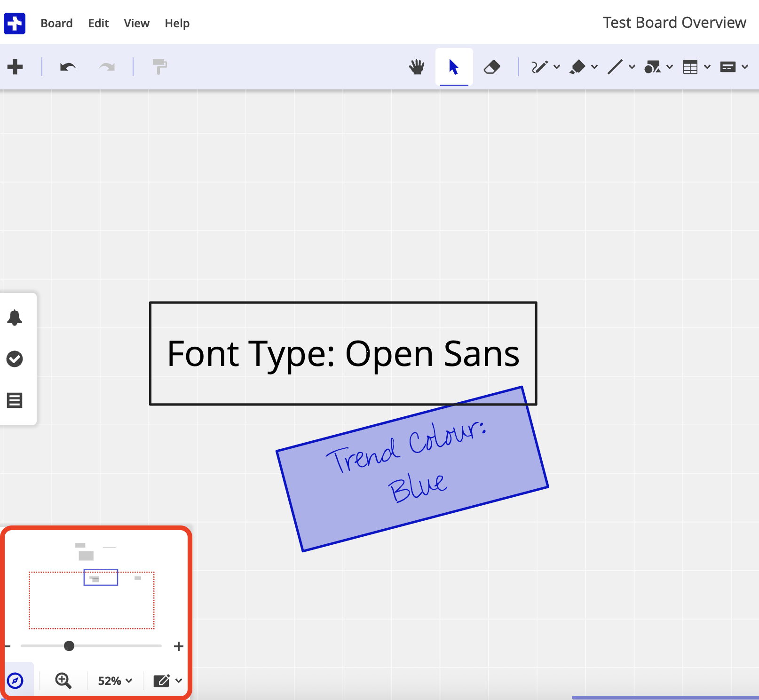759x700 pixels.
Task: Click the plus add icon in toolbar
Action: coord(15,67)
